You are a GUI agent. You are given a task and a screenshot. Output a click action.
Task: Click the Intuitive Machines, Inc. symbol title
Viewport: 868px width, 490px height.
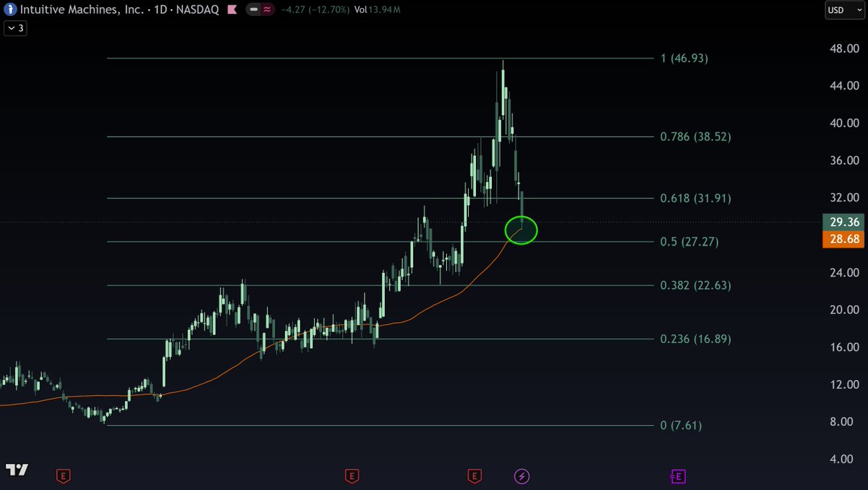click(x=81, y=10)
